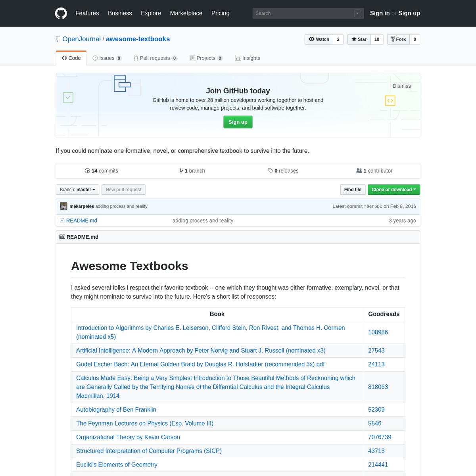
Task: Open the Godel Escher Bach link
Action: (200, 364)
